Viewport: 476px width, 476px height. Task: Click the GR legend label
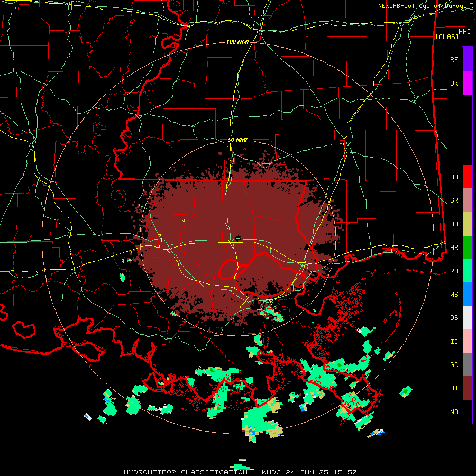click(x=454, y=200)
